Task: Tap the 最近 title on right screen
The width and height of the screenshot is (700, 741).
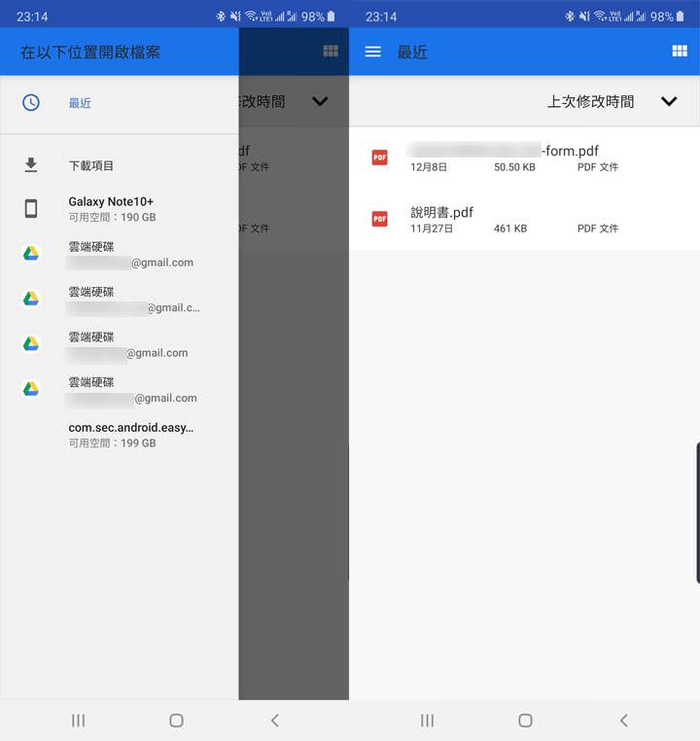Action: pos(412,52)
